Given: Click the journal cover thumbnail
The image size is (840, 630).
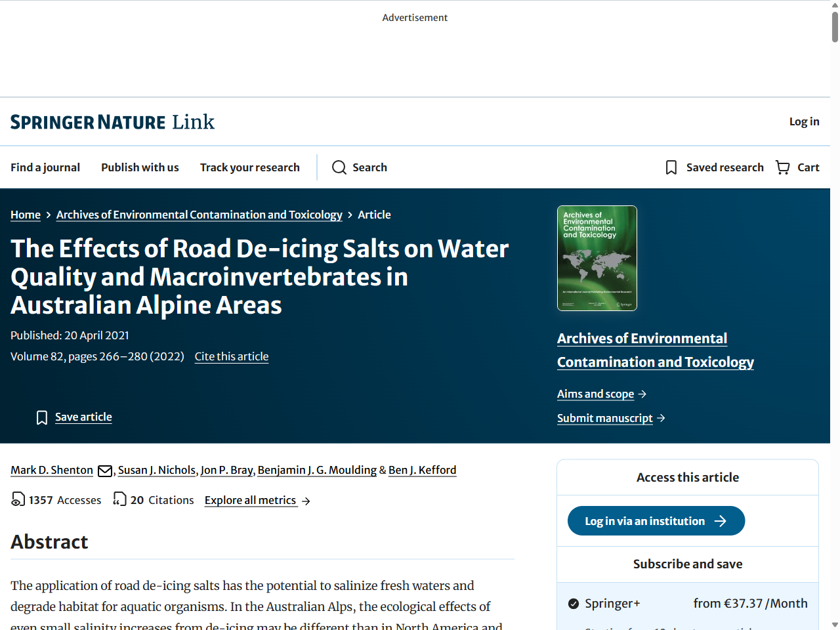Looking at the screenshot, I should tap(597, 258).
